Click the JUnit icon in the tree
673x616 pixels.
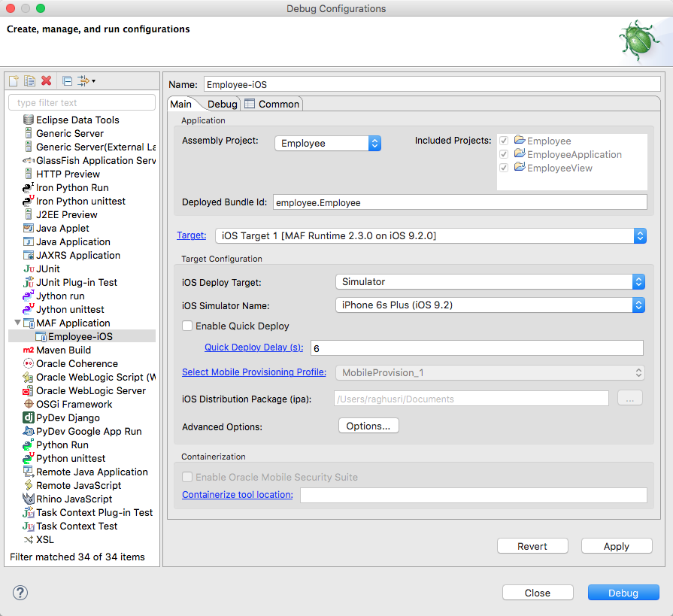tap(29, 269)
